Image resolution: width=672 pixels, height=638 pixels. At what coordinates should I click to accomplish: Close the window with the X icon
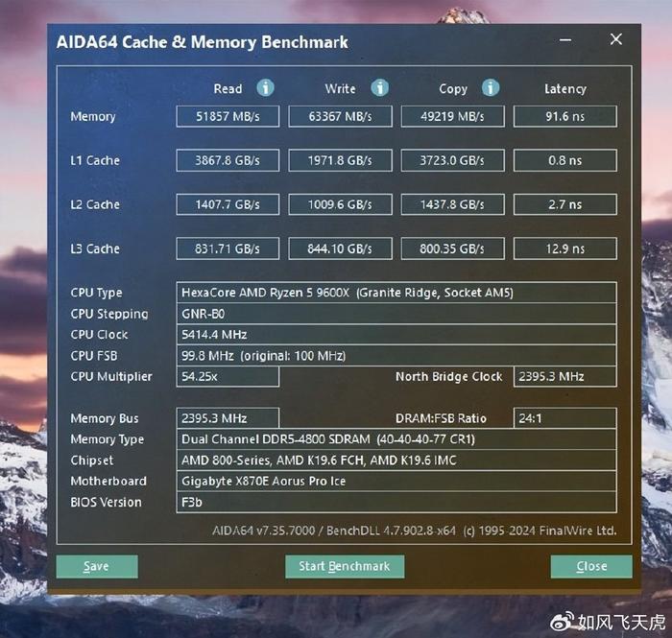616,39
